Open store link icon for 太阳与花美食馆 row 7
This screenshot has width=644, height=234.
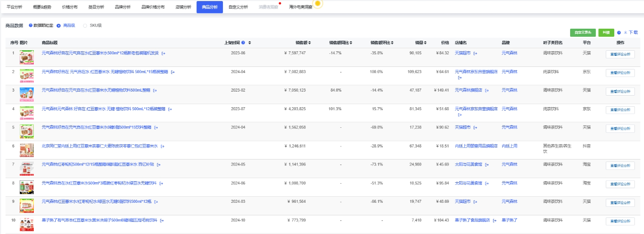pyautogui.click(x=487, y=165)
